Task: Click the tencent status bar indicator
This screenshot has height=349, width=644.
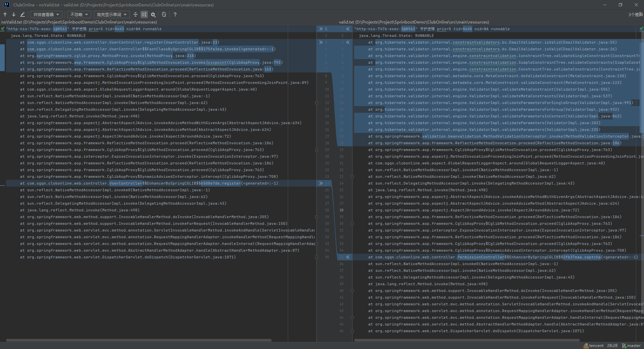Action: 593,346
